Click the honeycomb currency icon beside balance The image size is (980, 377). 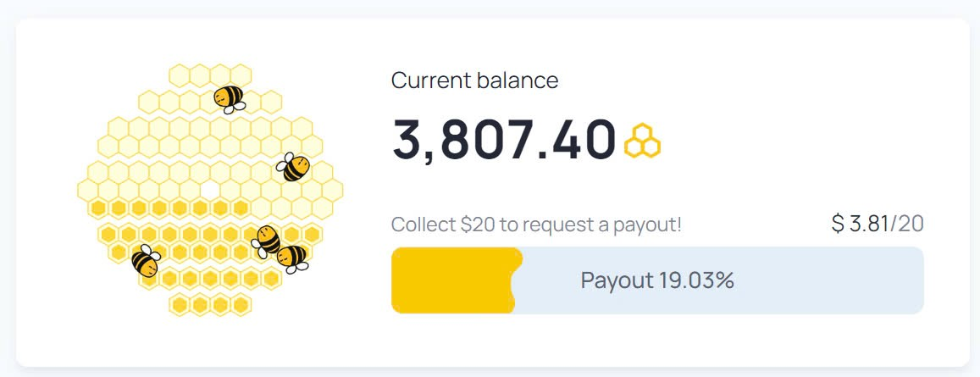pyautogui.click(x=643, y=141)
